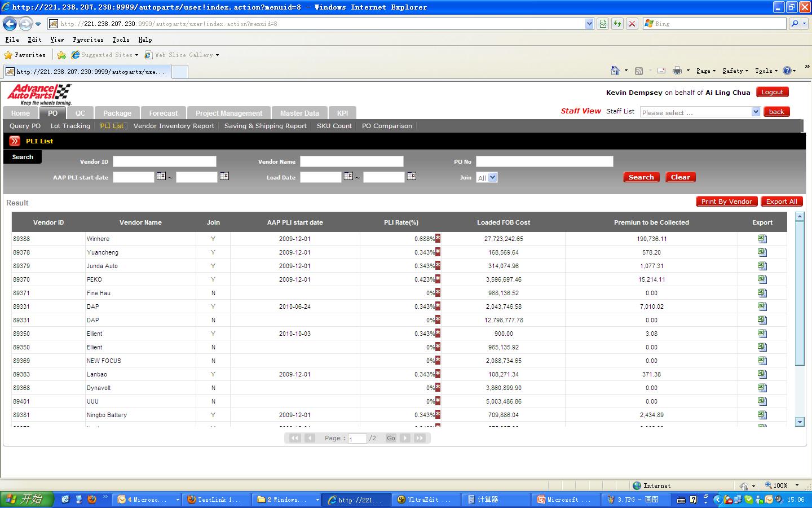Open the Join filter dropdown

(493, 177)
